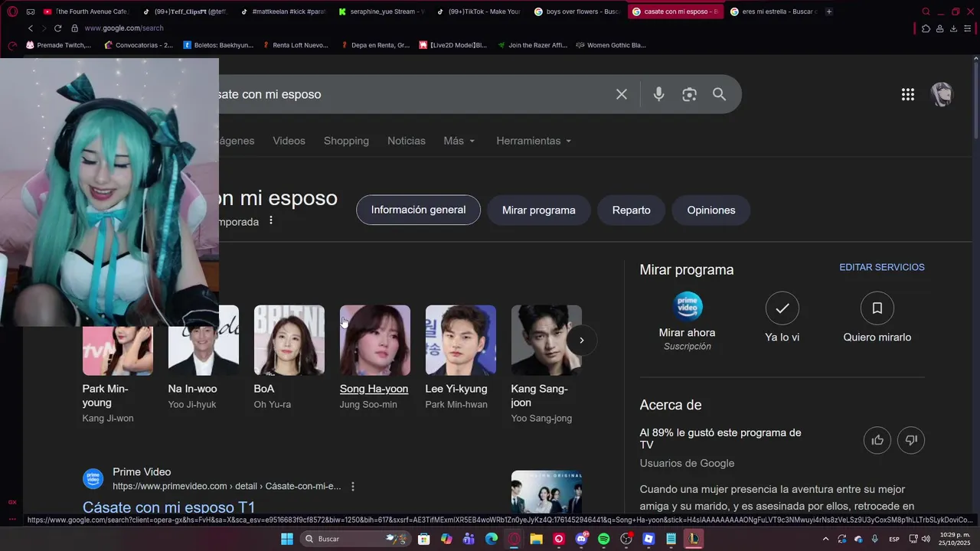The height and width of the screenshot is (551, 980).
Task: Open the Windows Start menu
Action: (x=287, y=539)
